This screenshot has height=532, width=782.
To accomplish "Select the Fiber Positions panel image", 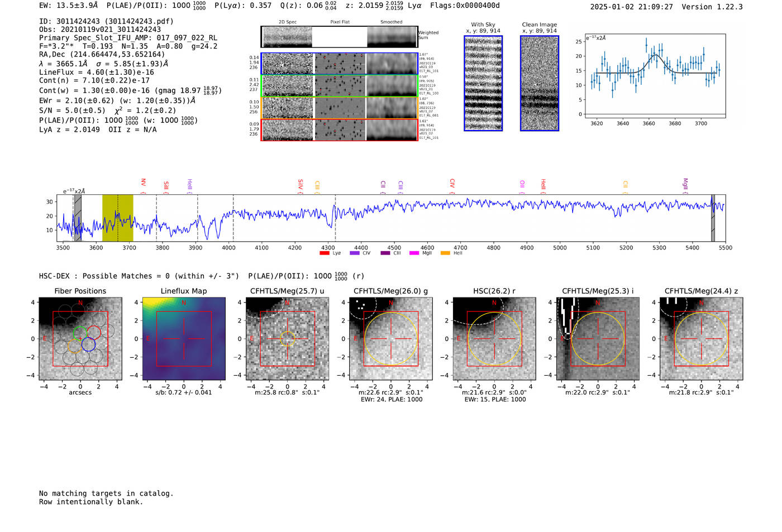I will click(x=80, y=339).
